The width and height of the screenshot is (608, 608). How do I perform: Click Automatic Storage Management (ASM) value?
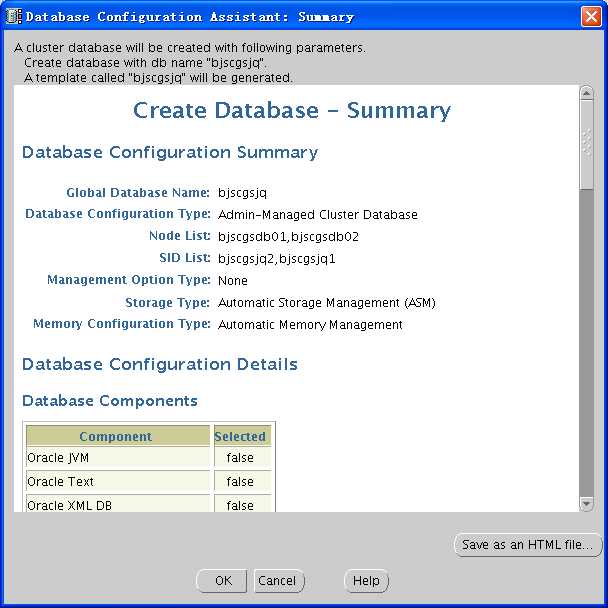(327, 302)
